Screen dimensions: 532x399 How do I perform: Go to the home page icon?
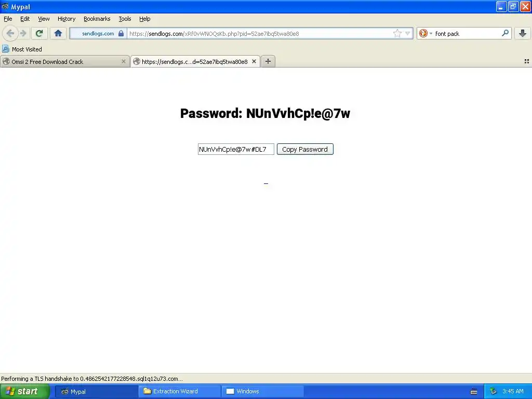(58, 33)
